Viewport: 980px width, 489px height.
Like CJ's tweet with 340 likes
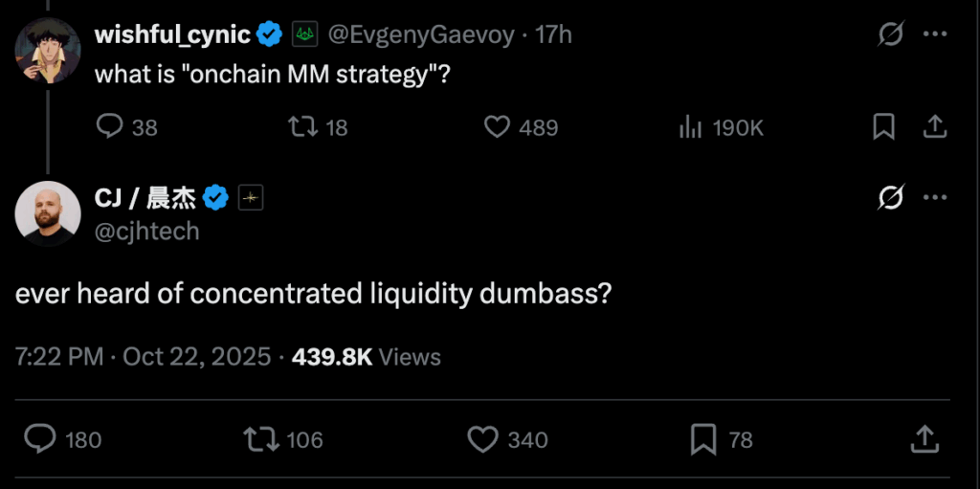(483, 439)
